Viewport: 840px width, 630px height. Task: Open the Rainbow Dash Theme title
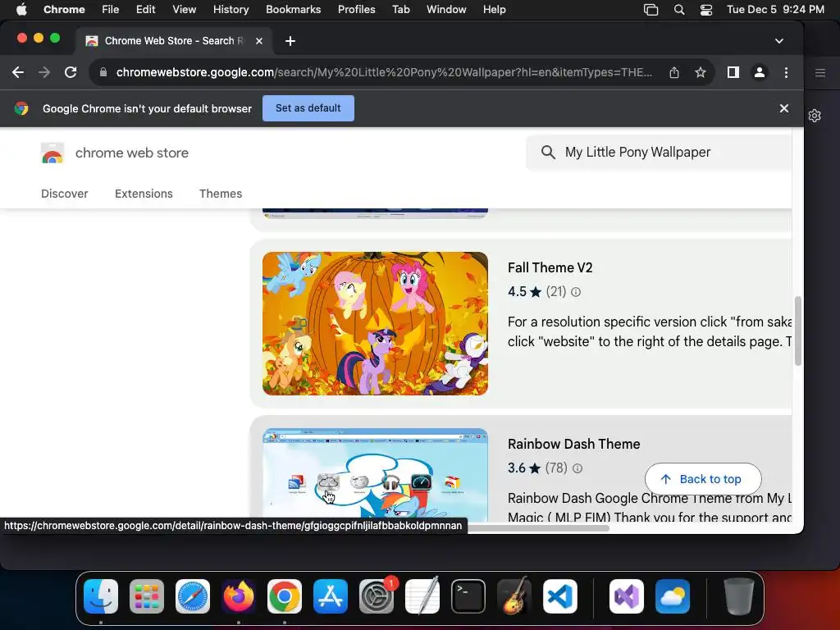(573, 444)
